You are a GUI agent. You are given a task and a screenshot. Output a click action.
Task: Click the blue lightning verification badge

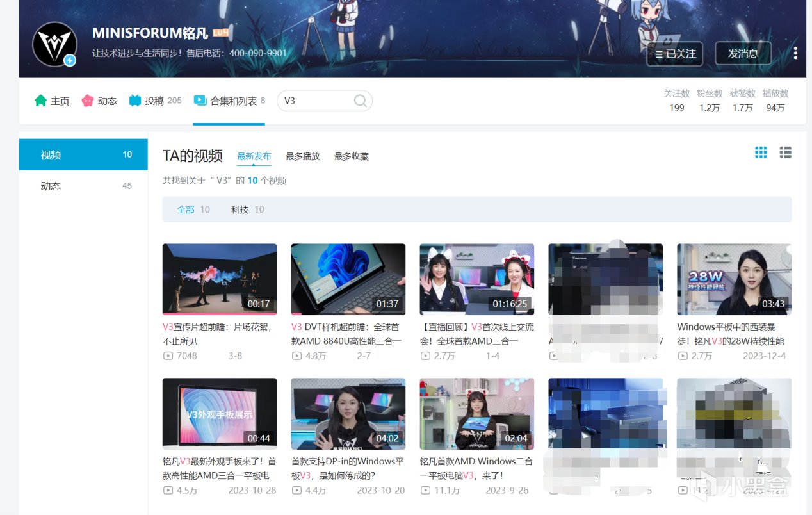(70, 60)
